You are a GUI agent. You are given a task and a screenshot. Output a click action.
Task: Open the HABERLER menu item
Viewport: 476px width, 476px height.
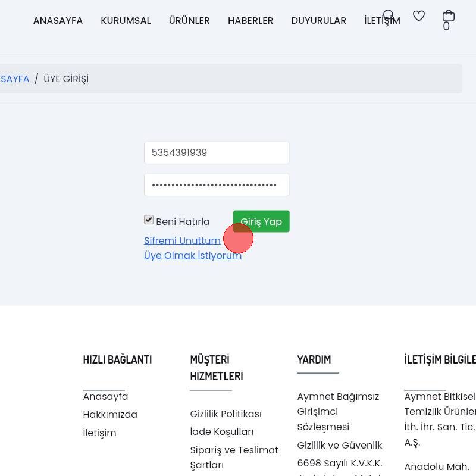click(250, 21)
